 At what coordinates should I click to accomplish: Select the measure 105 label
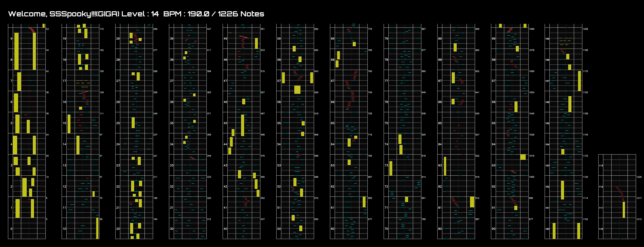(547, 123)
